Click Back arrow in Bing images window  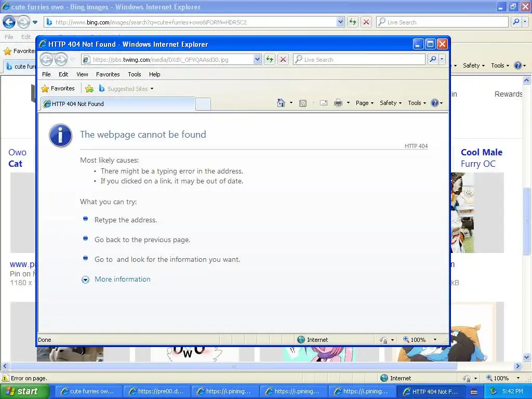coord(9,22)
